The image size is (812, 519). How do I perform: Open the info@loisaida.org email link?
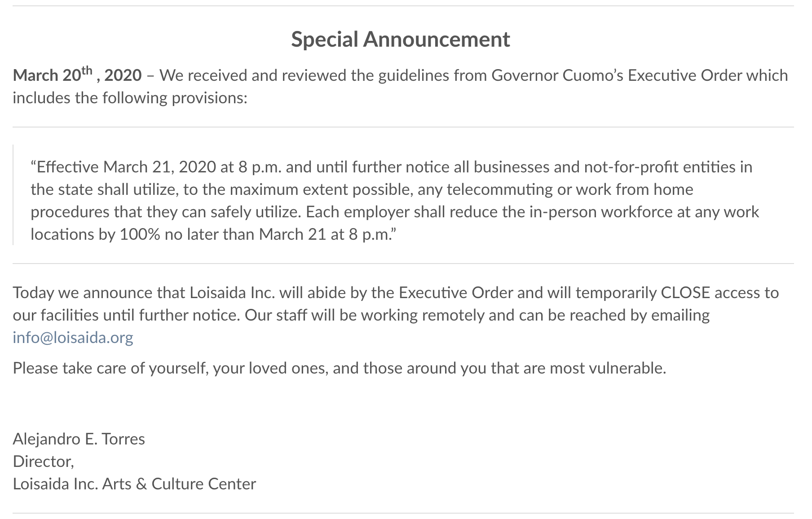[x=73, y=337]
